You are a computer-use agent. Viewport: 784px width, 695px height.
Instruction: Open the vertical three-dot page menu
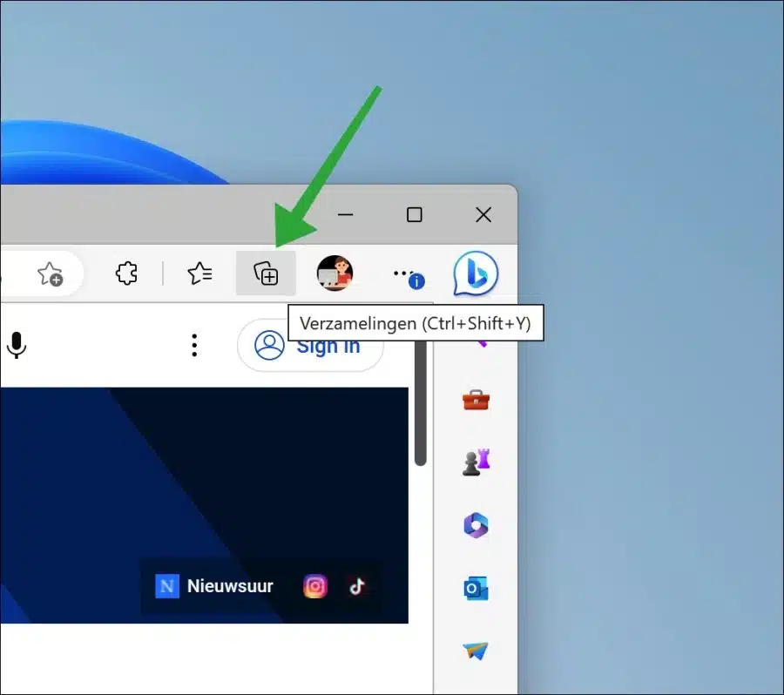click(x=194, y=346)
